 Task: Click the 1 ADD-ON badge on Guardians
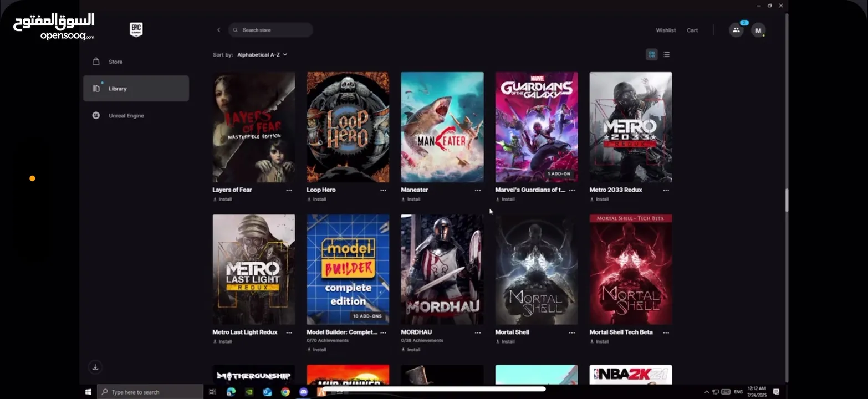click(x=559, y=174)
